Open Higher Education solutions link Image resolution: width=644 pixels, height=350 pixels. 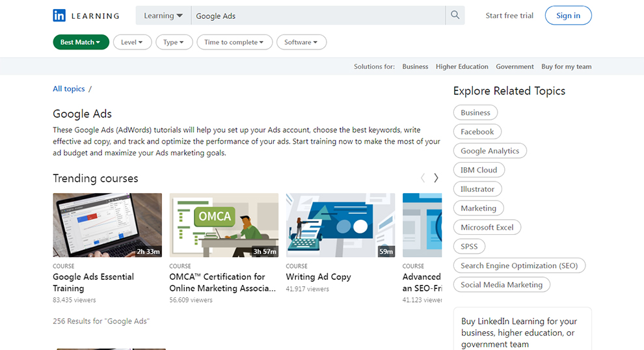[x=462, y=66]
